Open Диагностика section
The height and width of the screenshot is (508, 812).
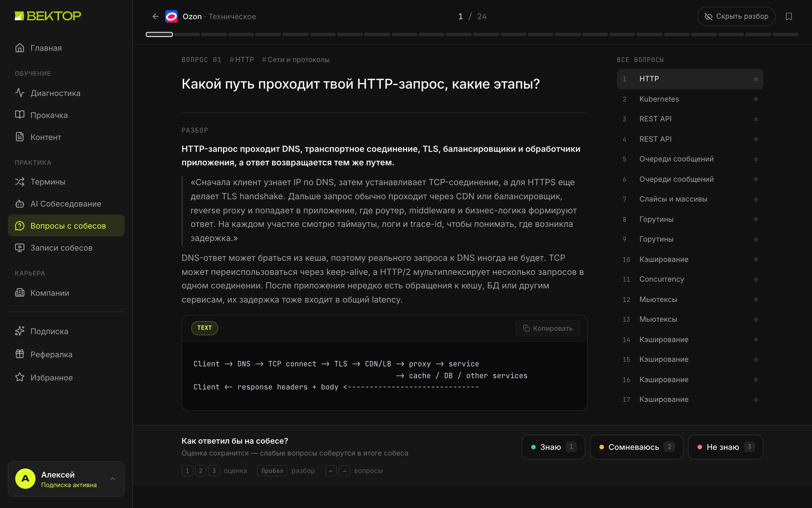coord(66,93)
